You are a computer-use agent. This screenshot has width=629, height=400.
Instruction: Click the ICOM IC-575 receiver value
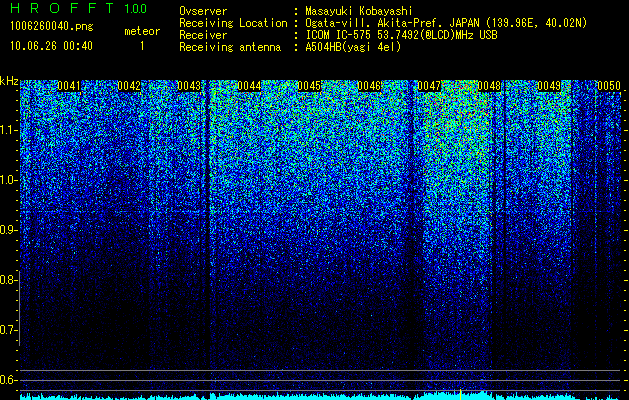click(402, 35)
